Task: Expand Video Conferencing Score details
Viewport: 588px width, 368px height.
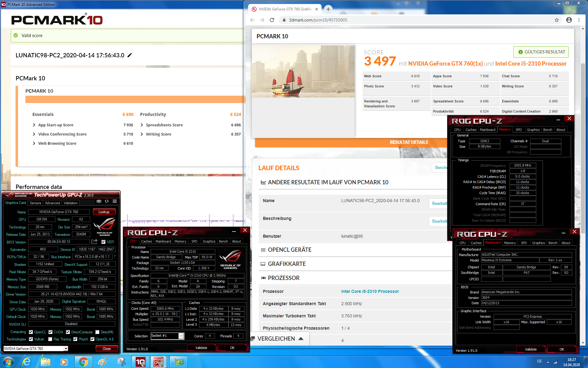Action: pos(34,134)
